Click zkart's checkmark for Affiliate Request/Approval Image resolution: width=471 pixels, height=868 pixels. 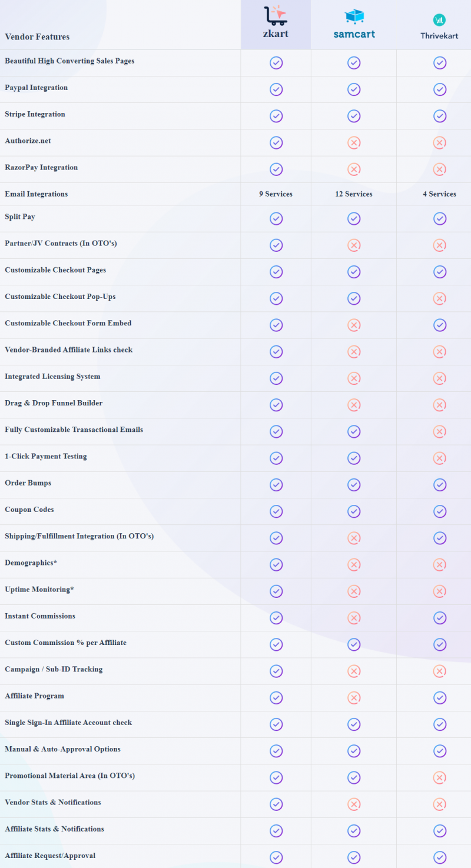[276, 857]
